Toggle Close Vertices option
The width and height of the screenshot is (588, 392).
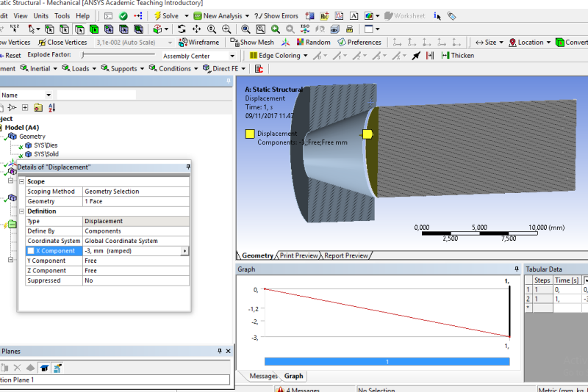click(x=62, y=43)
